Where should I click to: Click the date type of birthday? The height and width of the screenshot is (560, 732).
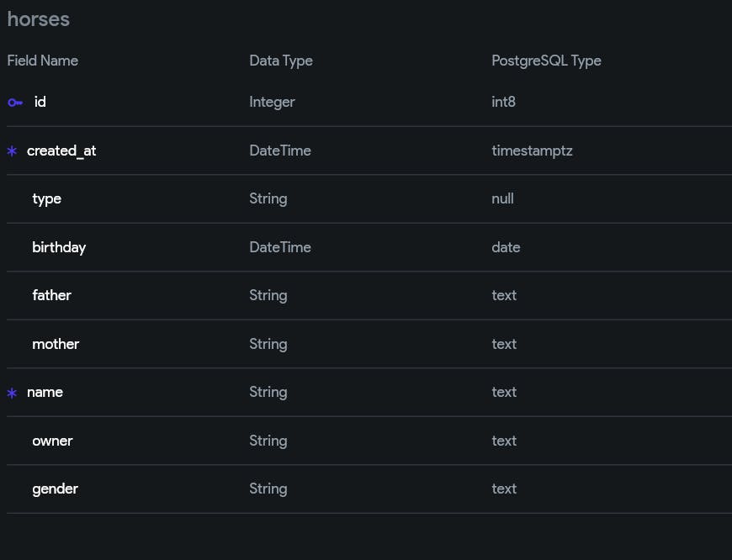click(x=506, y=247)
